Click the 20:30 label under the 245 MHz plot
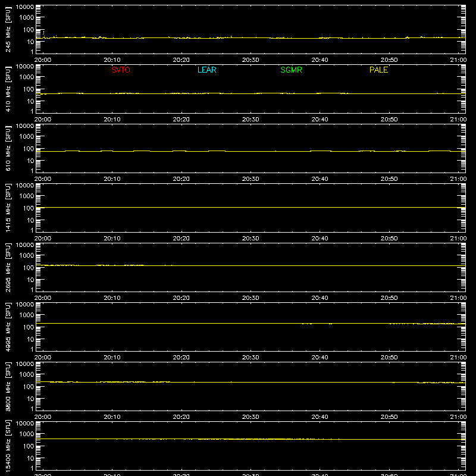The width and height of the screenshot is (476, 476). 250,60
